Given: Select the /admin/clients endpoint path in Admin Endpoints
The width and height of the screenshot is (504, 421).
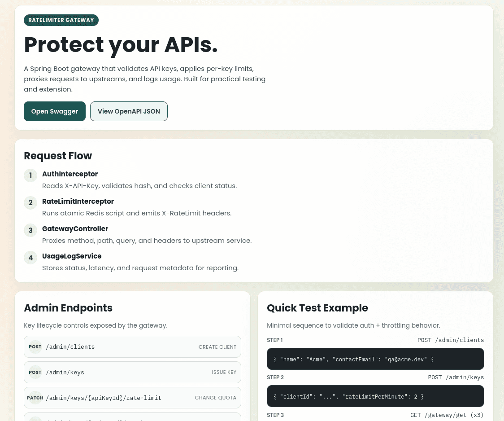Looking at the screenshot, I should 70,346.
